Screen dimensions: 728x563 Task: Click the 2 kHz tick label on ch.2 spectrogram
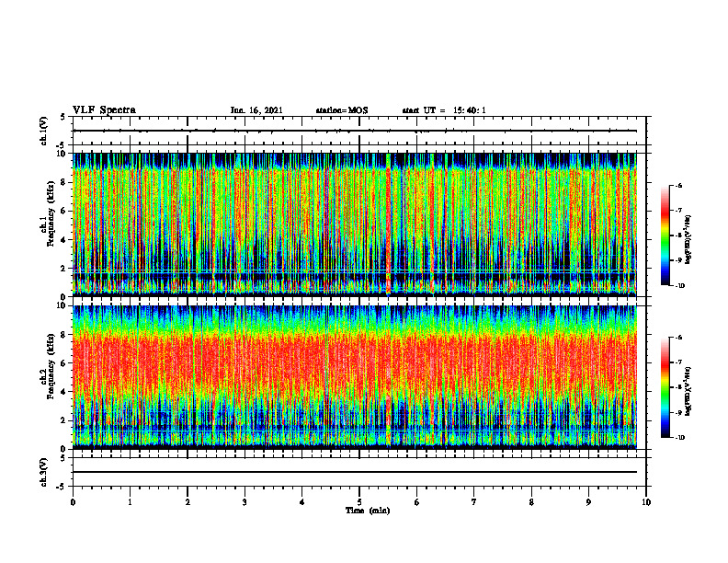[x=65, y=420]
